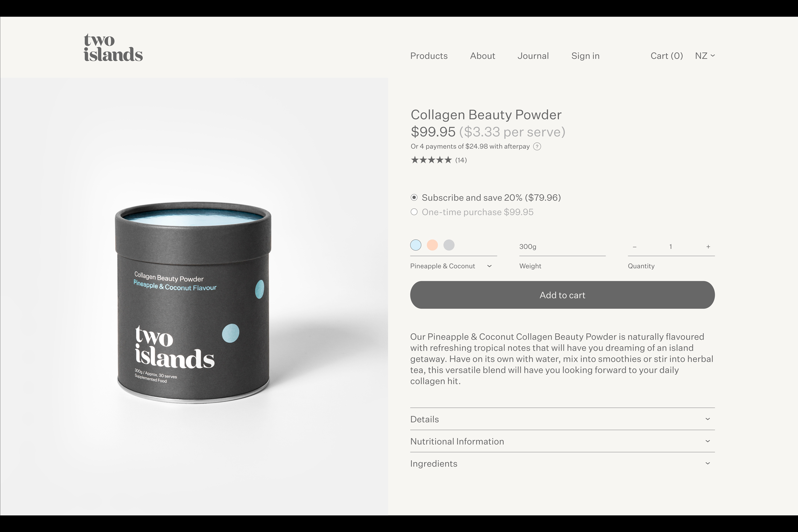Image resolution: width=798 pixels, height=532 pixels.
Task: Expand the Ingredients section
Action: tap(562, 463)
